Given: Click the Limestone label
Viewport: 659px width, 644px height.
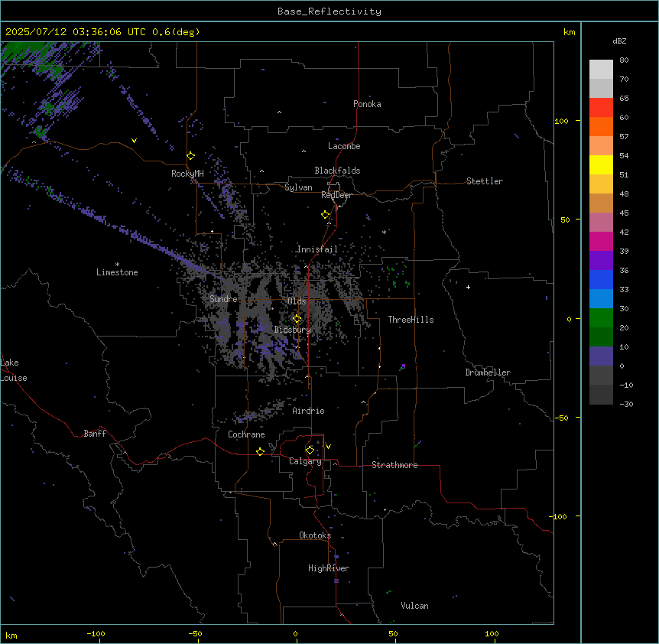Looking at the screenshot, I should tap(117, 272).
